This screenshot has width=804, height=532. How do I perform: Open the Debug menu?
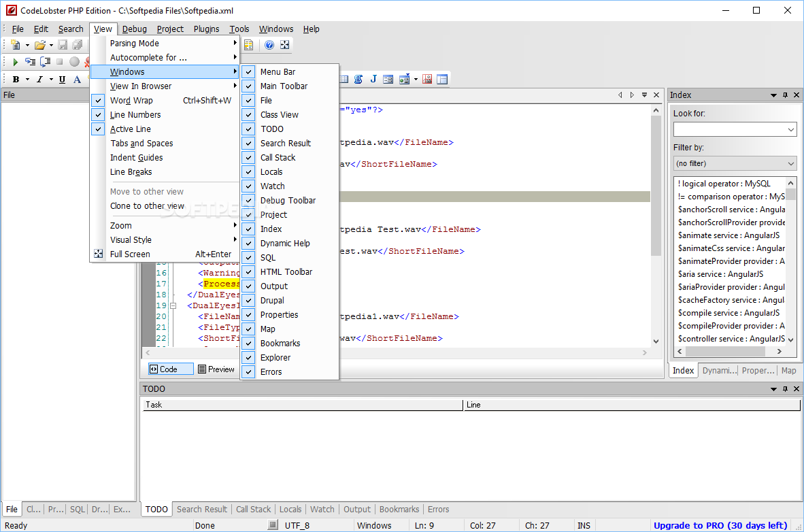(x=135, y=29)
